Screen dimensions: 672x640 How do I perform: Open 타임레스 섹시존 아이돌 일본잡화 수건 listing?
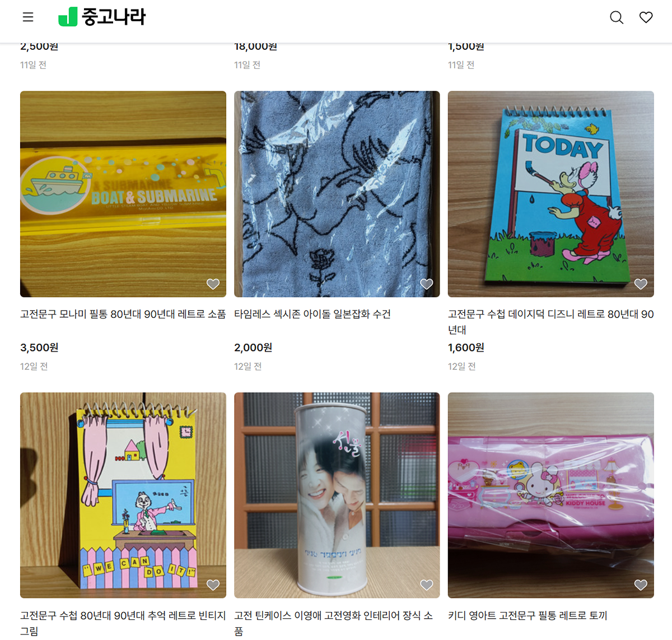tap(312, 314)
